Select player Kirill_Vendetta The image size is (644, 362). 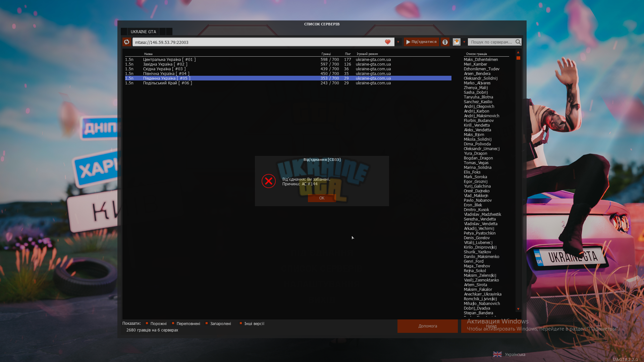(x=477, y=125)
